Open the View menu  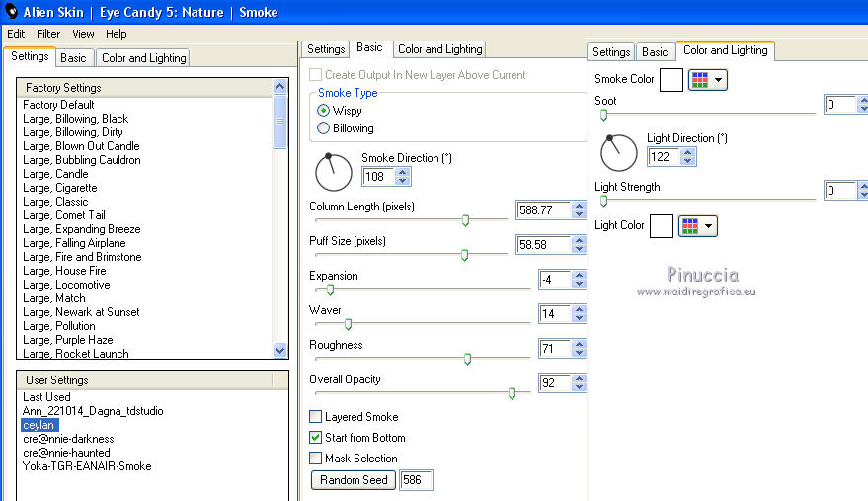click(83, 34)
